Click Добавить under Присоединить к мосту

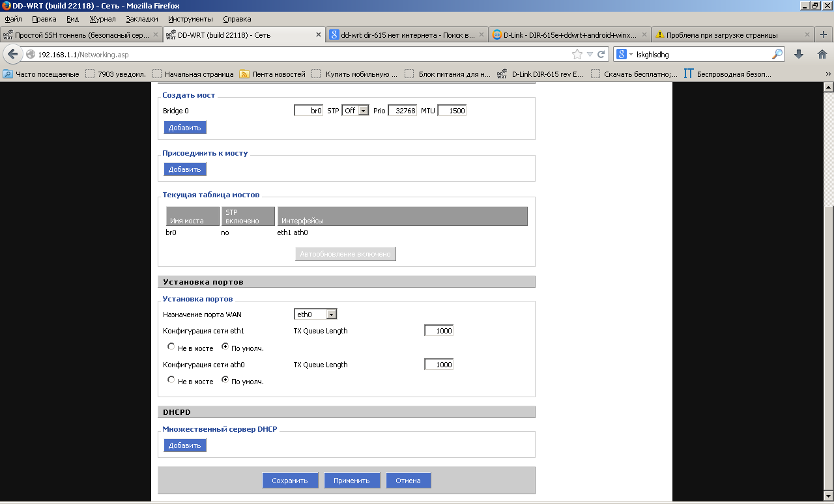[x=185, y=169]
